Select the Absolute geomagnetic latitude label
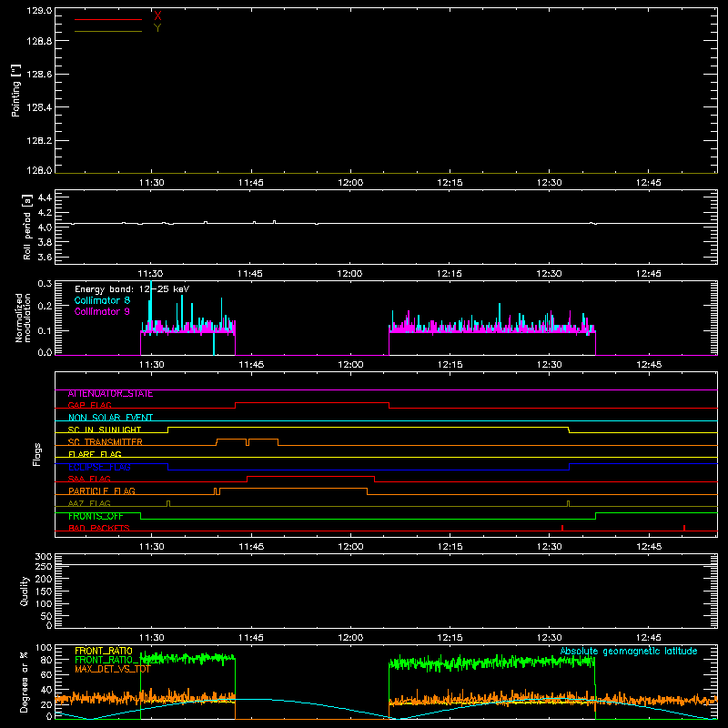 click(x=629, y=652)
